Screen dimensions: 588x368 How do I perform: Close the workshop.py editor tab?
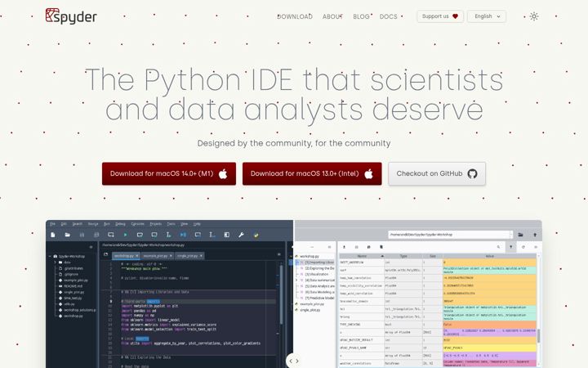[137, 256]
